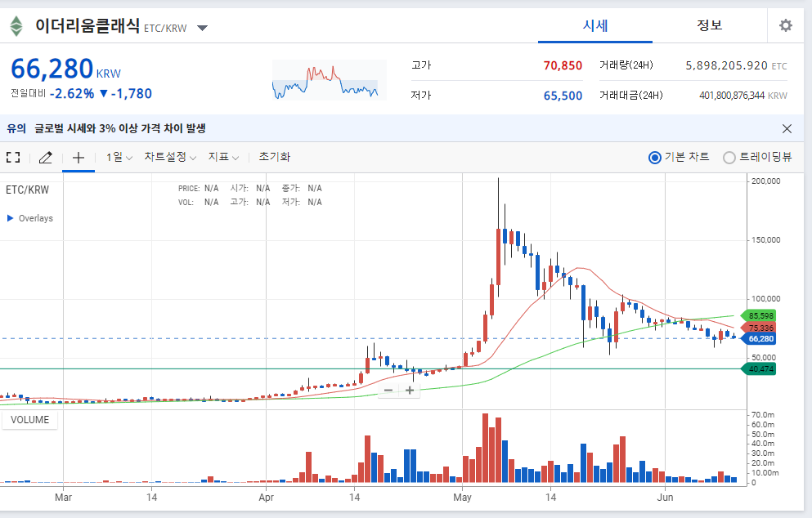Switch to the 시세 tab
812x518 pixels.
tap(595, 25)
